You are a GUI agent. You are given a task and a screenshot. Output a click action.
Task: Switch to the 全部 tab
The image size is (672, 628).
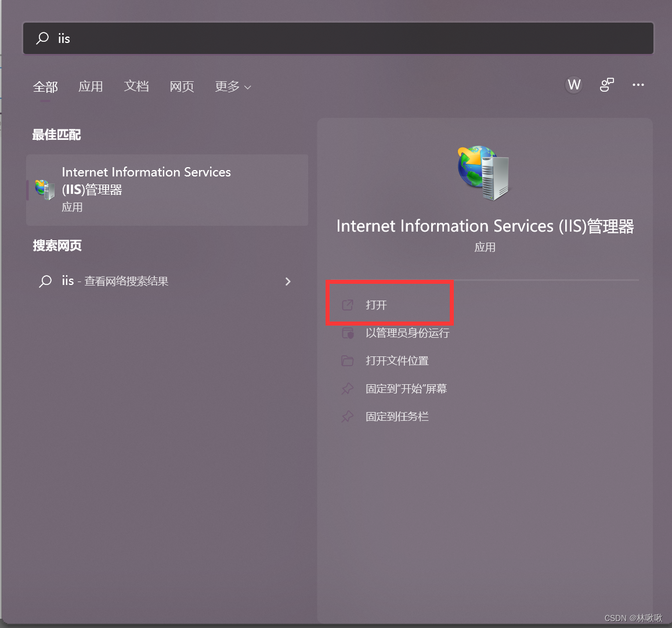click(x=45, y=87)
